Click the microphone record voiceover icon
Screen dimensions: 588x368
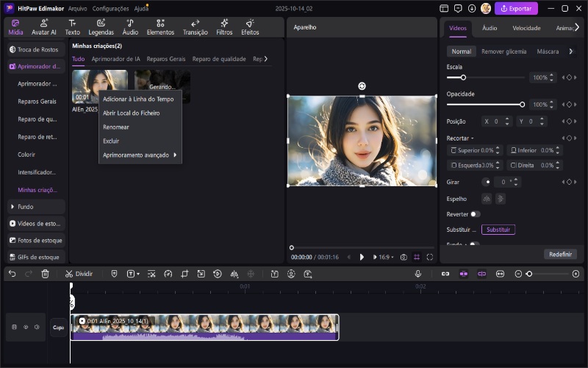(x=418, y=274)
